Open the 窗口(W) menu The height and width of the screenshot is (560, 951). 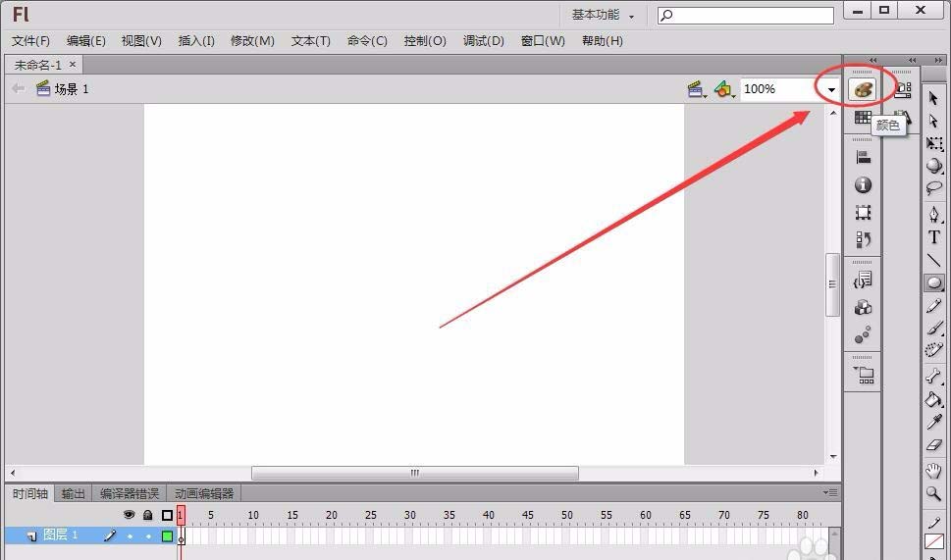tap(543, 40)
